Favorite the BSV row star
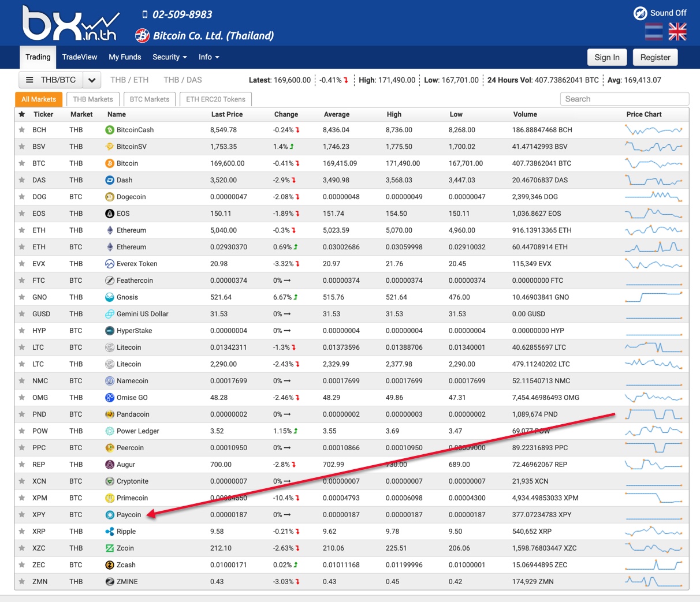Image resolution: width=700 pixels, height=602 pixels. coord(22,147)
